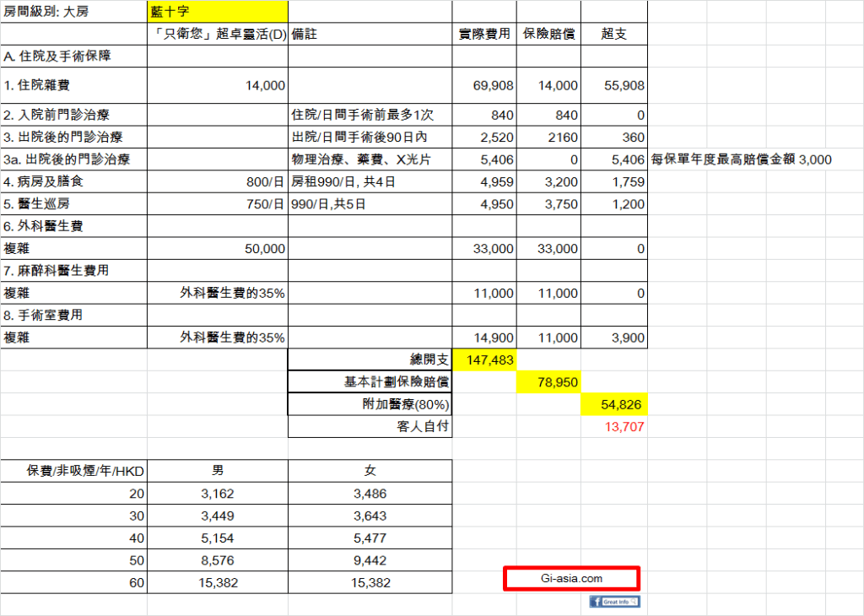The height and width of the screenshot is (616, 864).
Task: Click the male premium 3,162
Action: pos(218,494)
